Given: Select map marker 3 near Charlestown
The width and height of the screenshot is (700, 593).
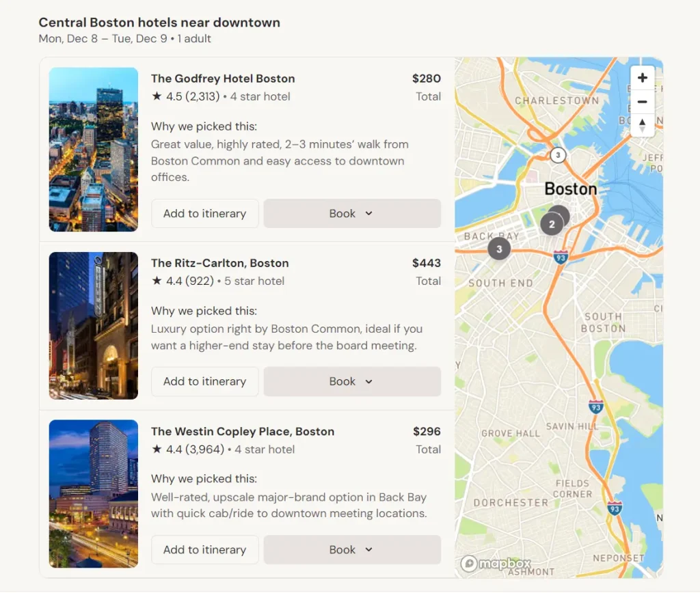Looking at the screenshot, I should (x=558, y=155).
